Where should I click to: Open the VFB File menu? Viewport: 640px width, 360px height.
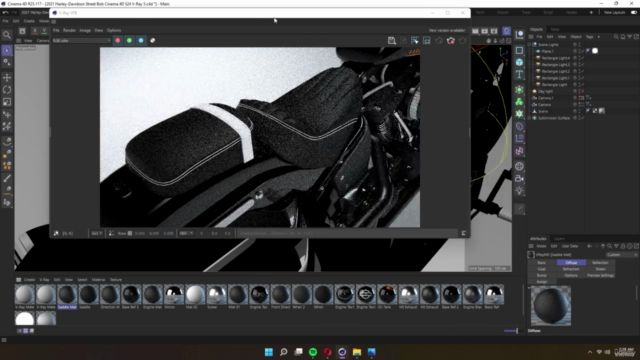coord(56,30)
